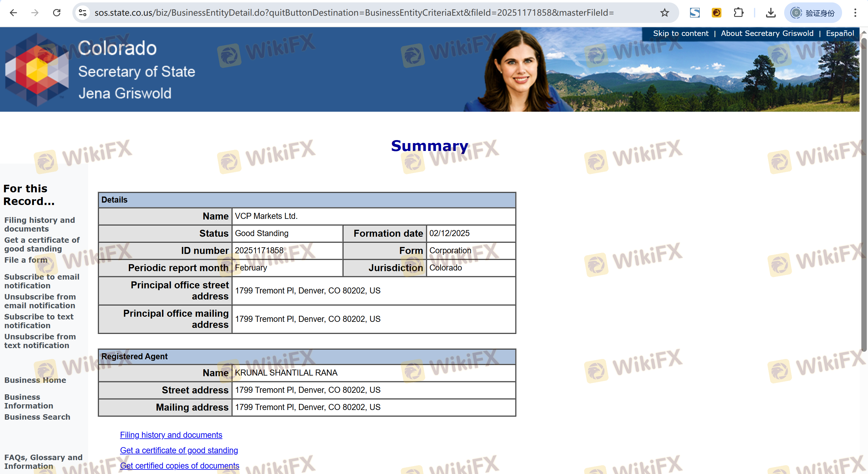Click the Corporation form value
Image resolution: width=868 pixels, height=474 pixels.
point(450,250)
